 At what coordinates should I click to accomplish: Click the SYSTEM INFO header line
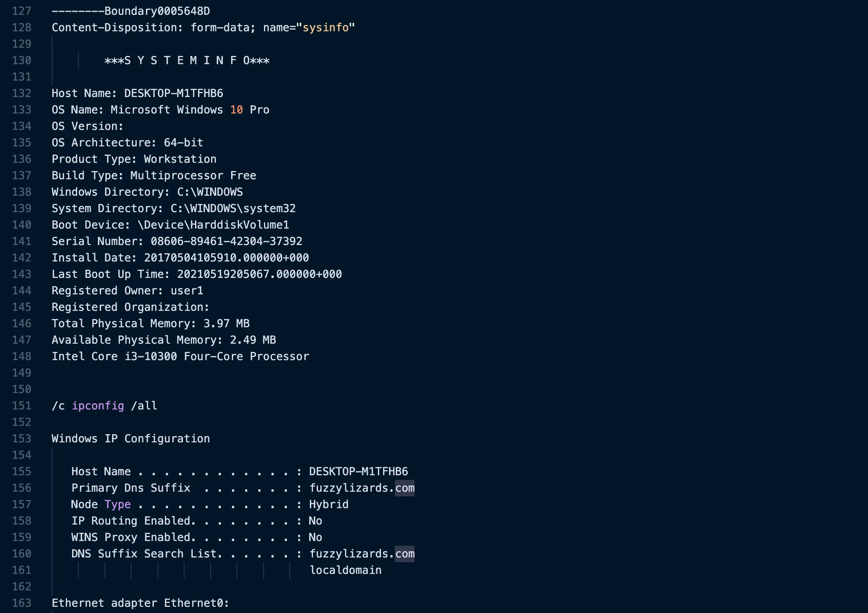point(187,61)
